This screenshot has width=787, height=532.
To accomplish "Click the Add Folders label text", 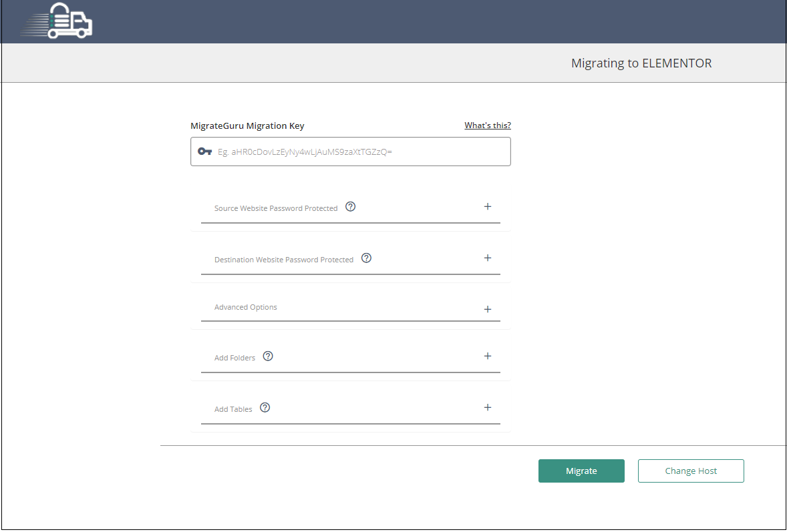I will pos(234,357).
